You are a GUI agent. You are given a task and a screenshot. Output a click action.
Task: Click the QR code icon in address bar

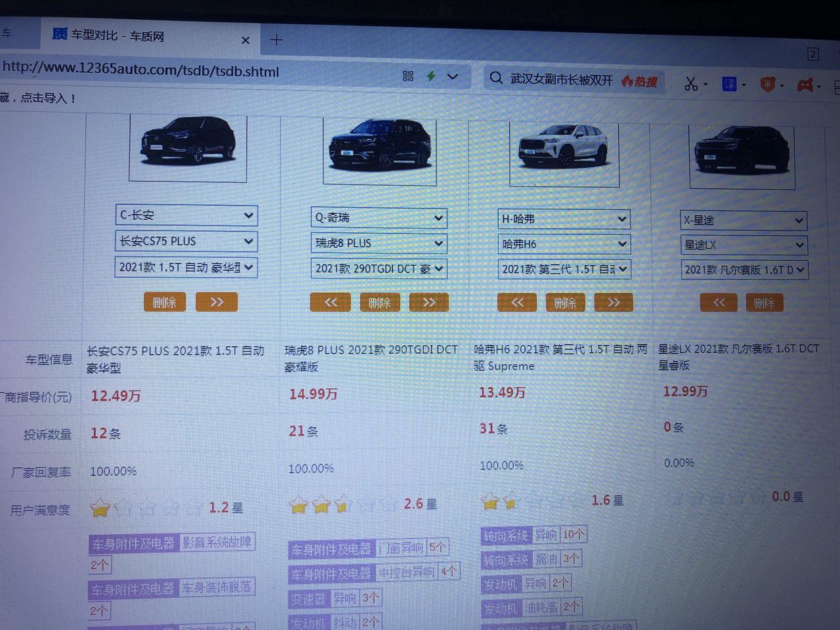pyautogui.click(x=408, y=76)
